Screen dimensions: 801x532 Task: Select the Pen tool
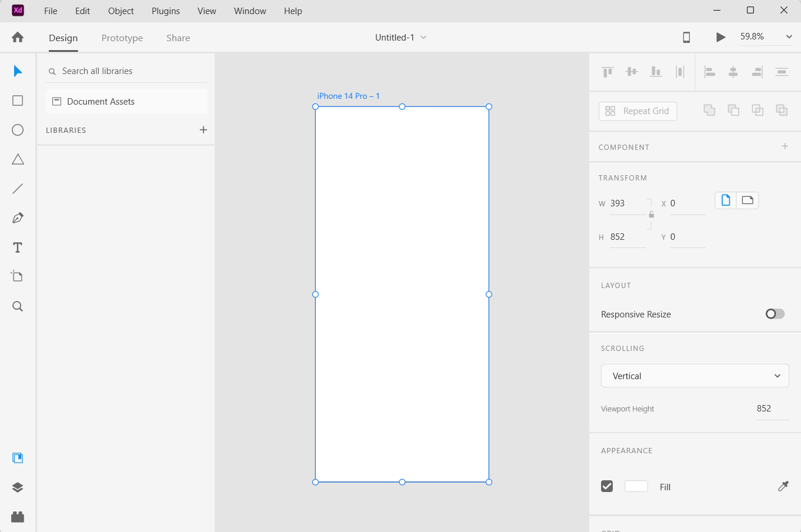coord(18,218)
